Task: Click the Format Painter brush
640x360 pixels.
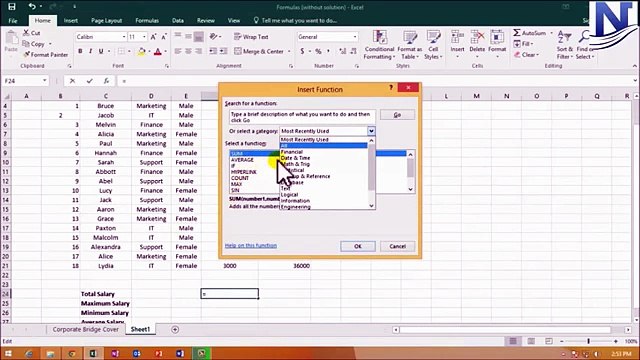Action: tap(45, 54)
